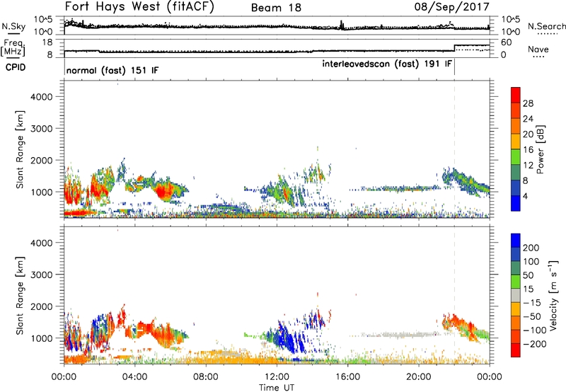Click the 'Time UT' axis label
566x392 pixels.
pos(277,388)
